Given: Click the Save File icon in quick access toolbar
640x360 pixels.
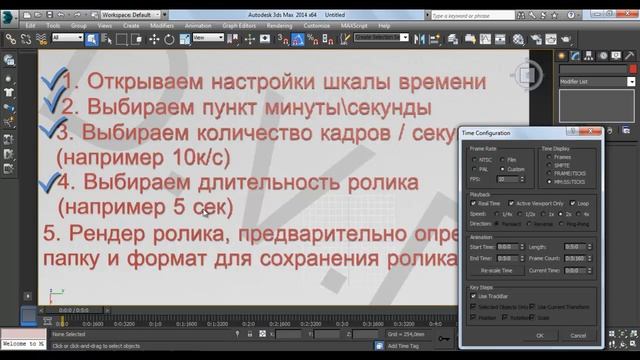Looking at the screenshot, I should click(49, 15).
